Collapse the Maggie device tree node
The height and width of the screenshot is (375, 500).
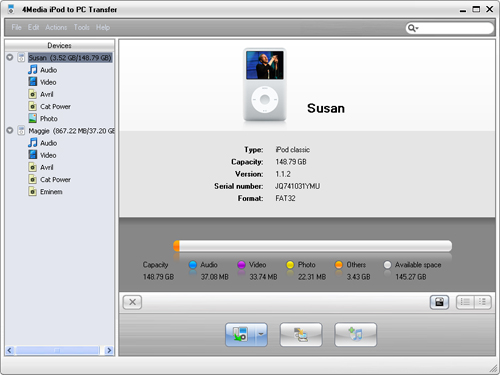coord(10,130)
